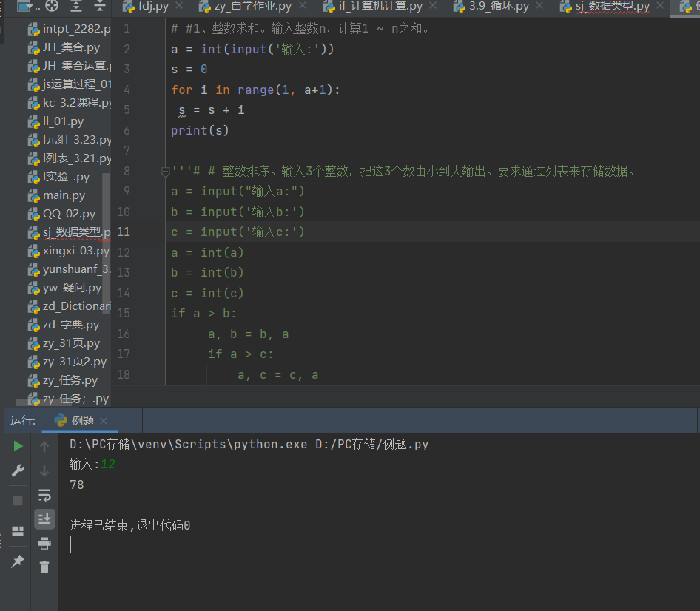Toggle soft-wrap in run console

tap(44, 495)
